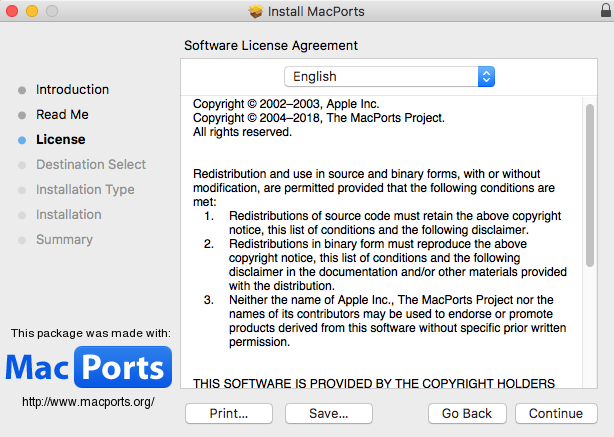Image resolution: width=614 pixels, height=437 pixels.
Task: Close the installer with red button
Action: point(12,11)
